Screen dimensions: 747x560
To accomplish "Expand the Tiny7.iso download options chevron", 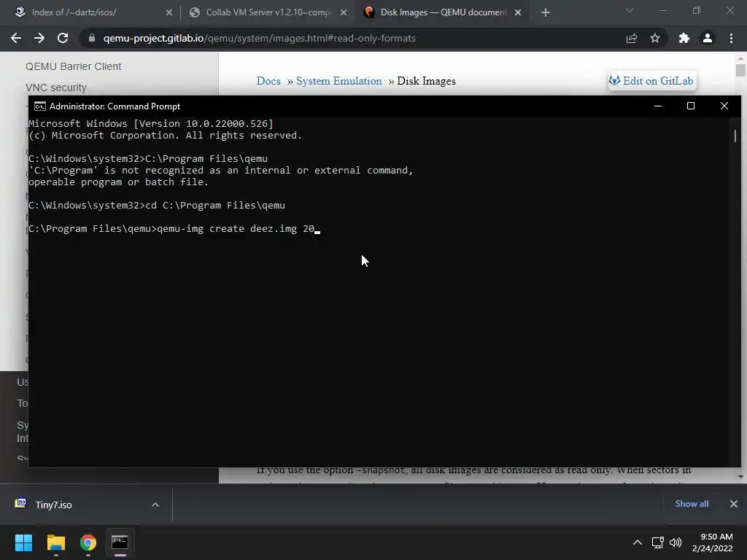I will click(x=155, y=505).
